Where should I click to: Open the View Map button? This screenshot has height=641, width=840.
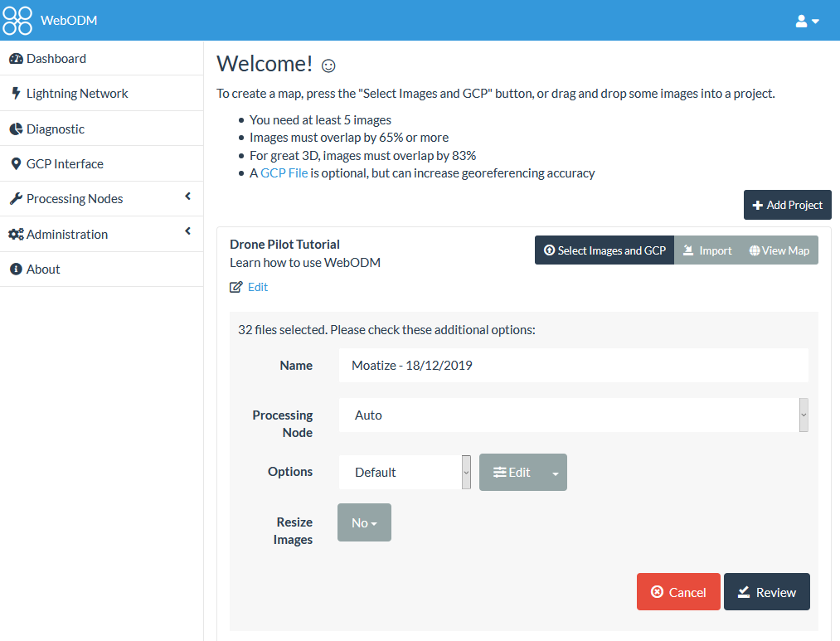[779, 250]
